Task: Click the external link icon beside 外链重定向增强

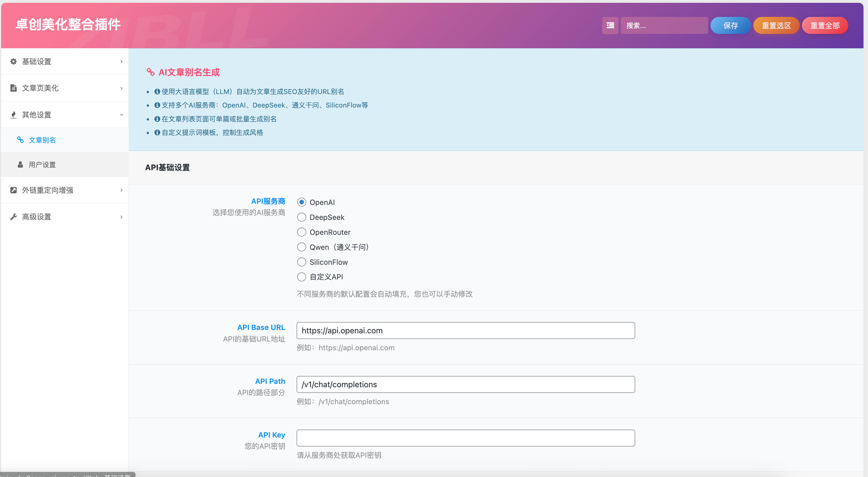Action: [x=14, y=190]
